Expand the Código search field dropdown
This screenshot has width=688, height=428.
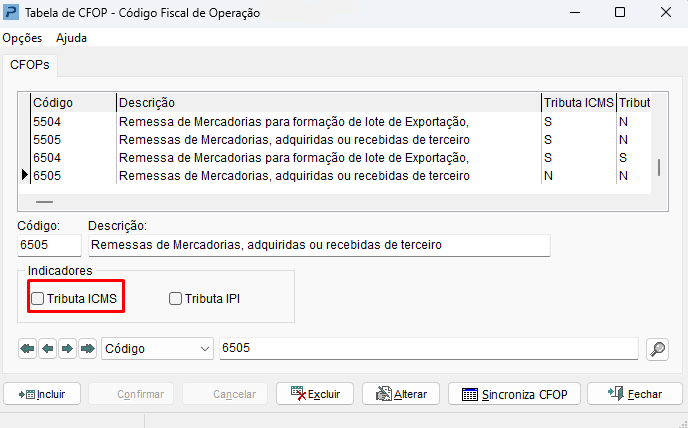(205, 349)
